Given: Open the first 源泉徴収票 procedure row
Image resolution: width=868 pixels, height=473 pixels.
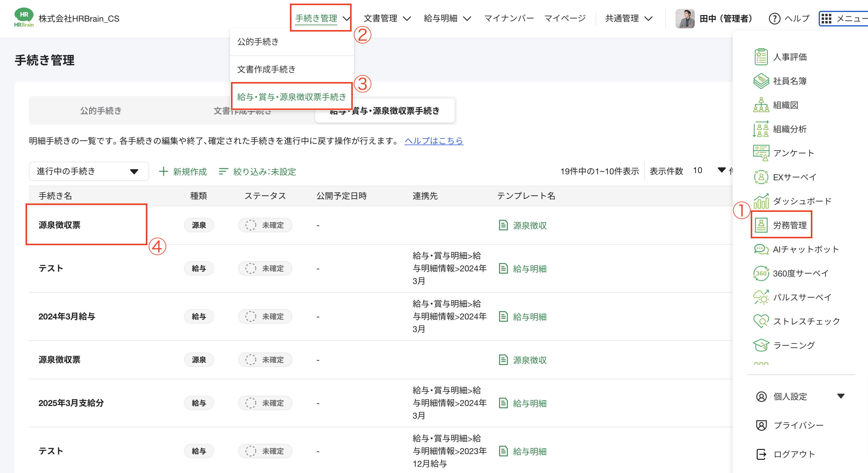Looking at the screenshot, I should tap(59, 225).
